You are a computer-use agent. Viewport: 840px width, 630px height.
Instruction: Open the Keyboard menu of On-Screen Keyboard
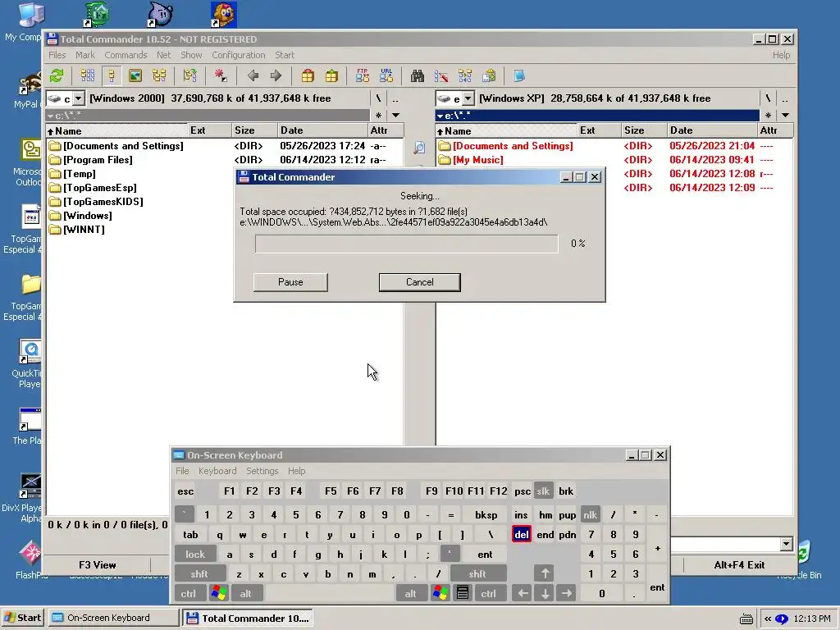pos(217,471)
